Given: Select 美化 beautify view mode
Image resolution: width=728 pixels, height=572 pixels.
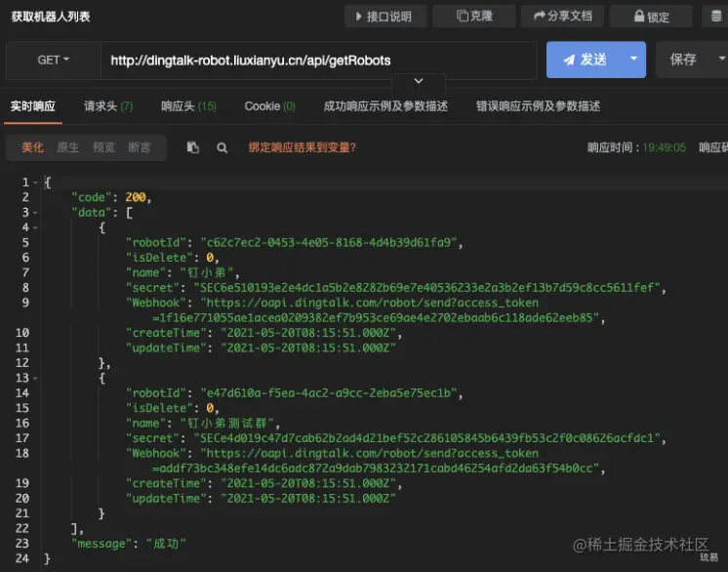Looking at the screenshot, I should pyautogui.click(x=32, y=147).
